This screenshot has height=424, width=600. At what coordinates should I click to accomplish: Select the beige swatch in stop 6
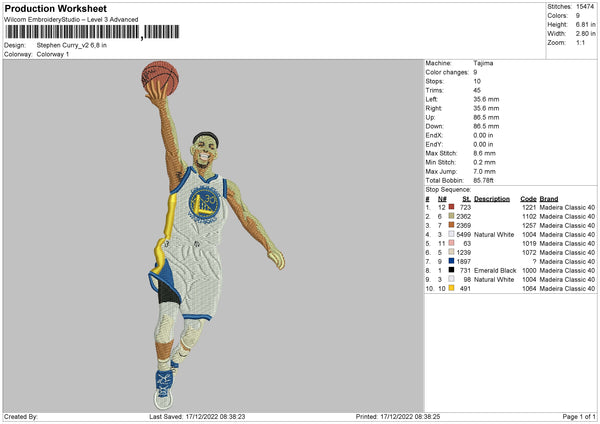(452, 252)
